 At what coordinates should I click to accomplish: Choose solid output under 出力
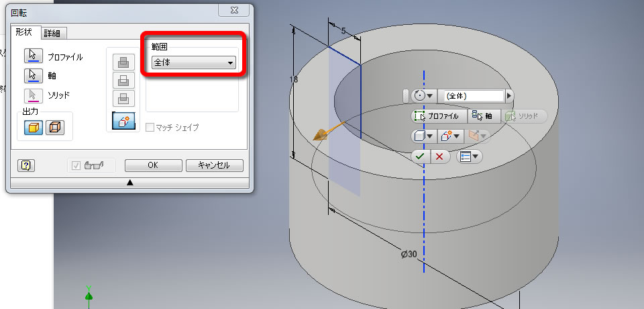[34, 128]
